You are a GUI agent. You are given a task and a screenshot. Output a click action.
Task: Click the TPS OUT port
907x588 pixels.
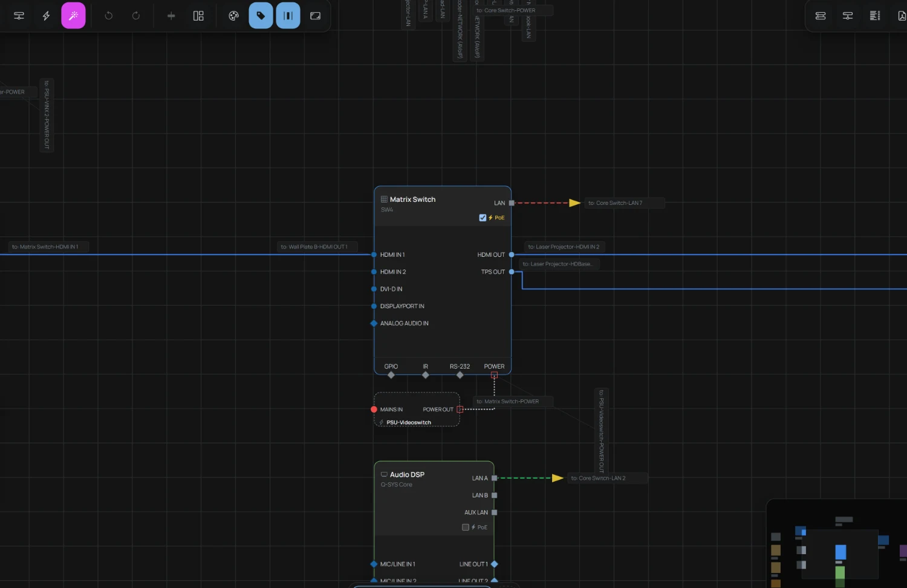tap(512, 272)
